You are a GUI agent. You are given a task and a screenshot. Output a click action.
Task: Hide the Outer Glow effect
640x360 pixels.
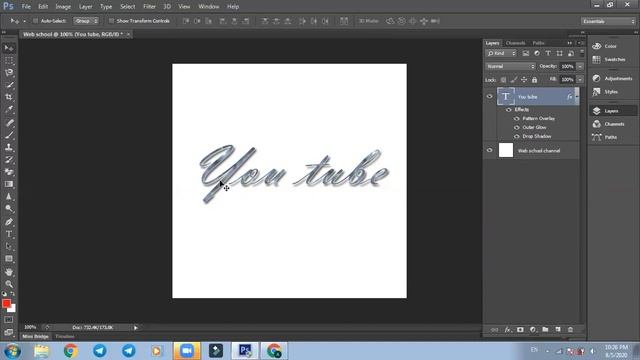517,127
